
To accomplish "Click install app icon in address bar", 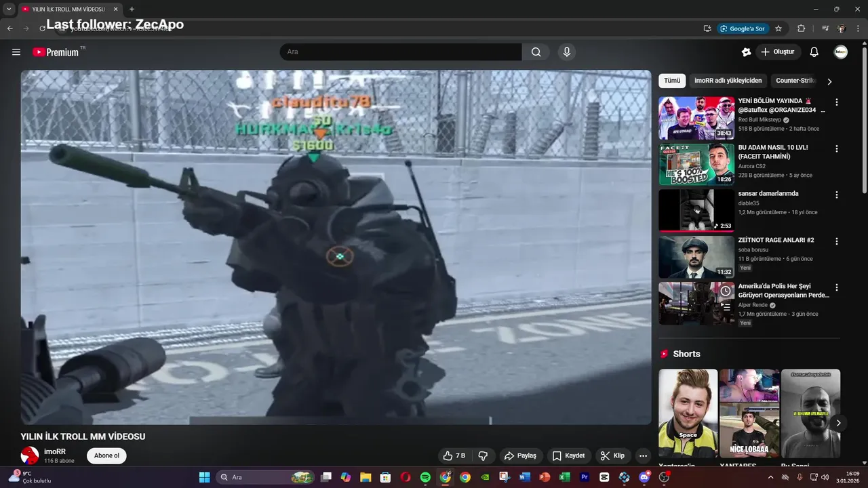I will 707,28.
